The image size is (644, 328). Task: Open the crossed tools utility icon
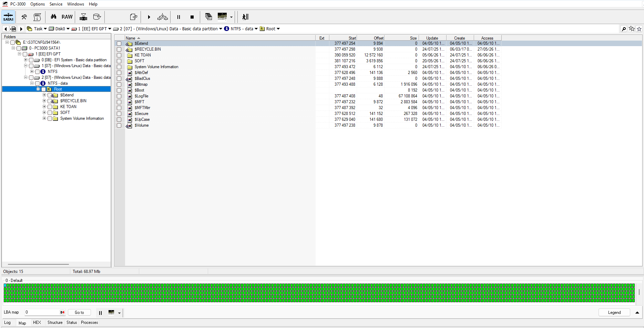24,17
